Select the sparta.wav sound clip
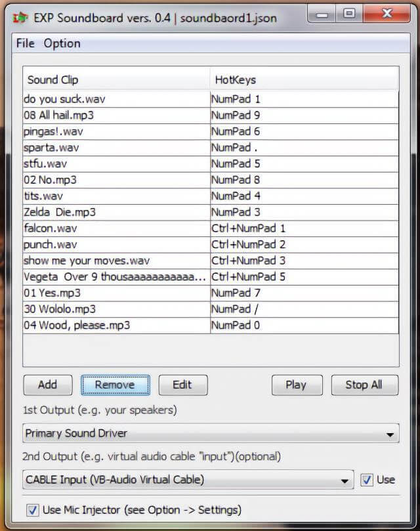This screenshot has height=531, width=420. [98, 147]
